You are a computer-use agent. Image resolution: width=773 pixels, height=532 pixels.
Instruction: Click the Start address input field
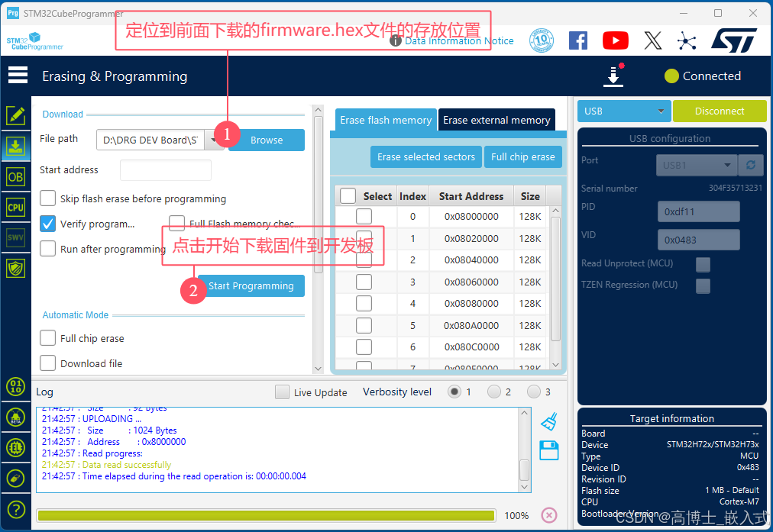click(x=166, y=169)
